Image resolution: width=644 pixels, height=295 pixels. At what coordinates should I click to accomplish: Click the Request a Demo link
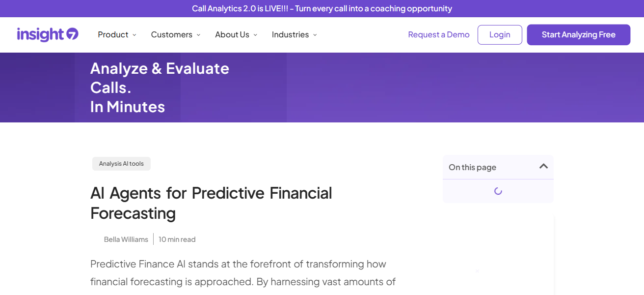(x=438, y=34)
